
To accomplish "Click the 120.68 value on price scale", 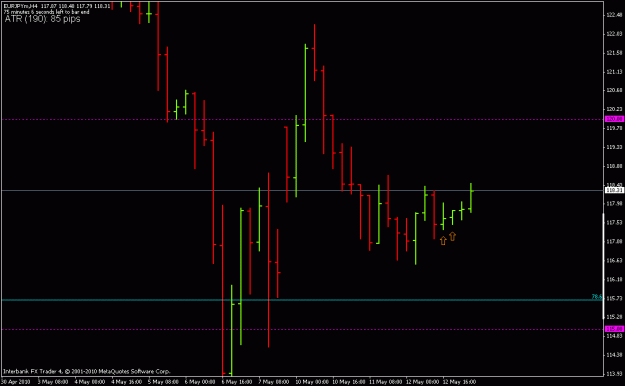I will [614, 90].
